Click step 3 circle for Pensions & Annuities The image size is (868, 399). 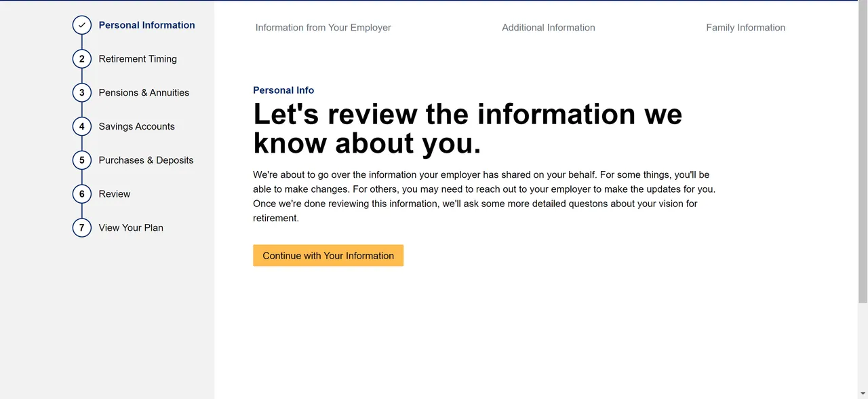click(x=81, y=92)
